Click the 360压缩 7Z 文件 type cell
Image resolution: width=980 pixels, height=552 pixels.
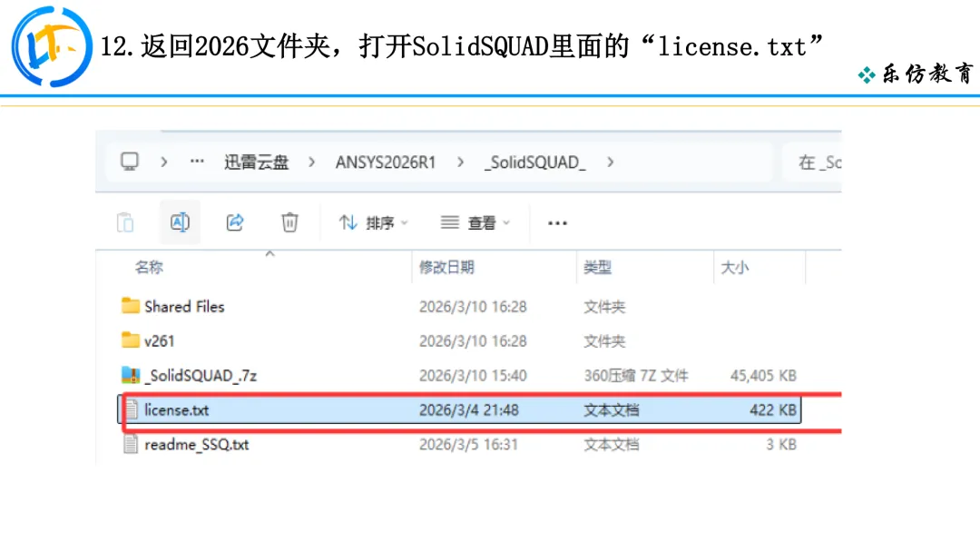[x=636, y=376]
